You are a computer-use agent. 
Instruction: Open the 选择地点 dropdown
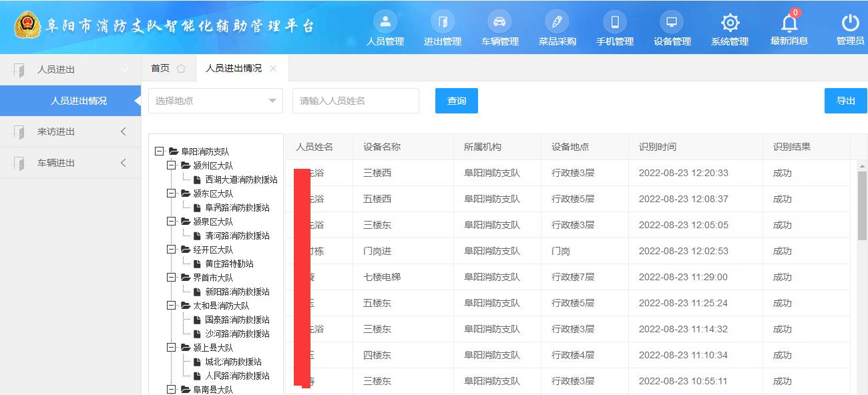[x=215, y=101]
